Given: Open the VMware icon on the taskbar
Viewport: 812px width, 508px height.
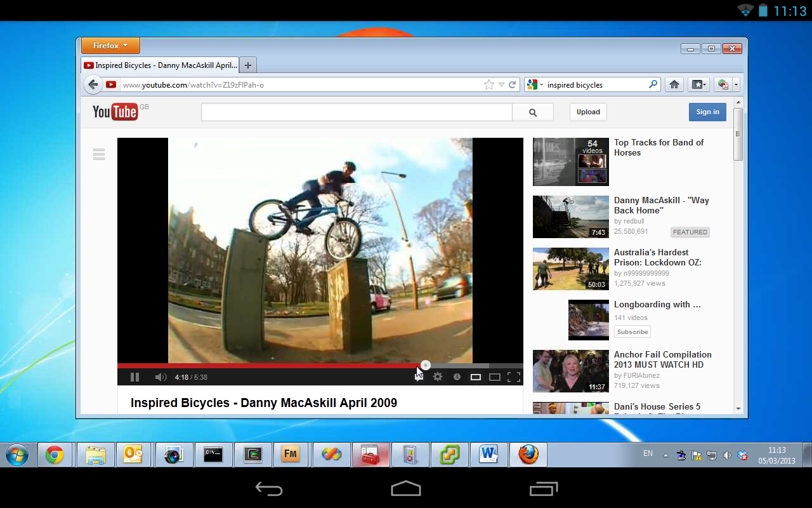Looking at the screenshot, I should click(x=449, y=455).
